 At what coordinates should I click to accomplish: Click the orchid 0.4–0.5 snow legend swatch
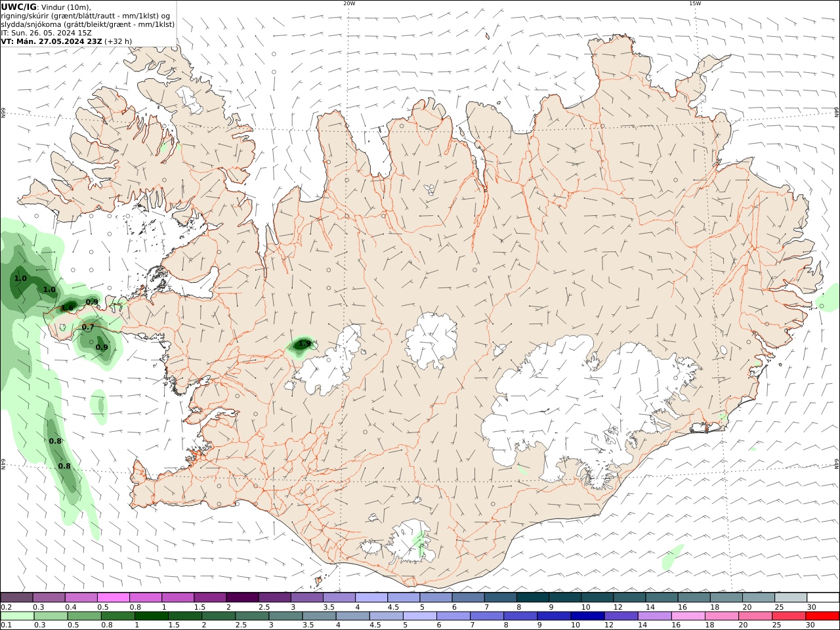coord(81,597)
